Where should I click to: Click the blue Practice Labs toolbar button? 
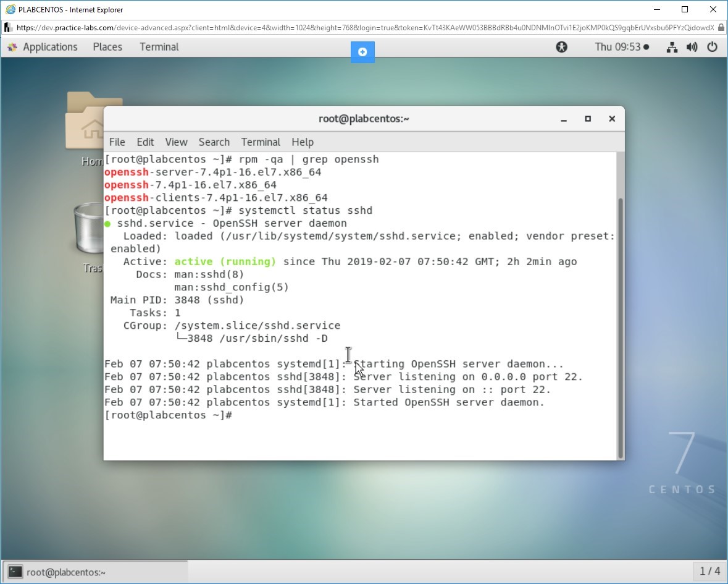pyautogui.click(x=362, y=51)
